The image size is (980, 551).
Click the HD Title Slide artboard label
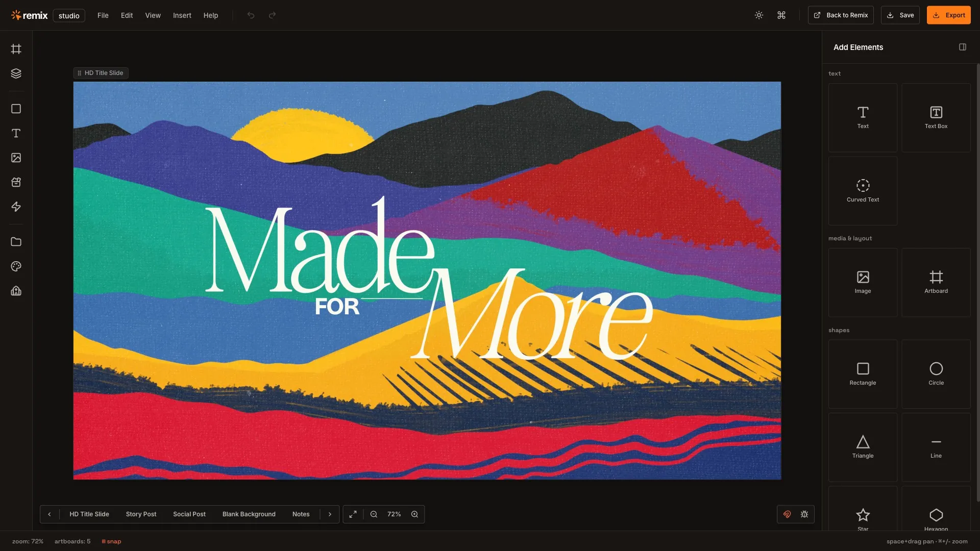(x=101, y=73)
